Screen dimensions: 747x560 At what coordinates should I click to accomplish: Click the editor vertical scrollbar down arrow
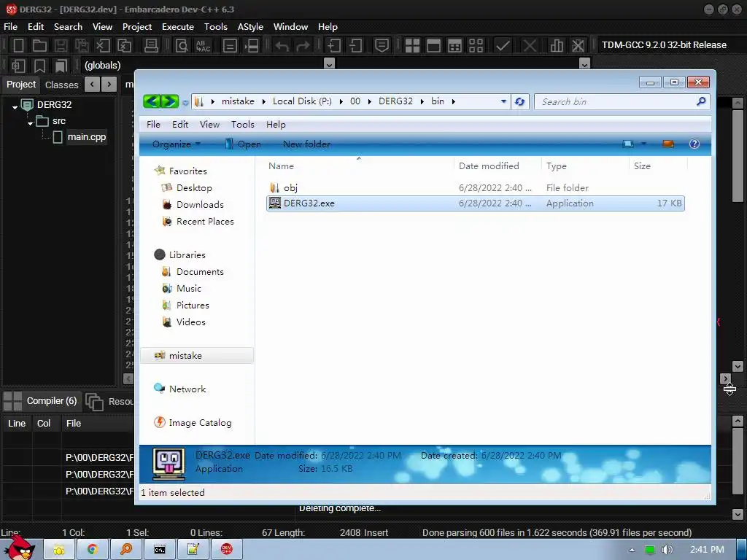(x=738, y=366)
